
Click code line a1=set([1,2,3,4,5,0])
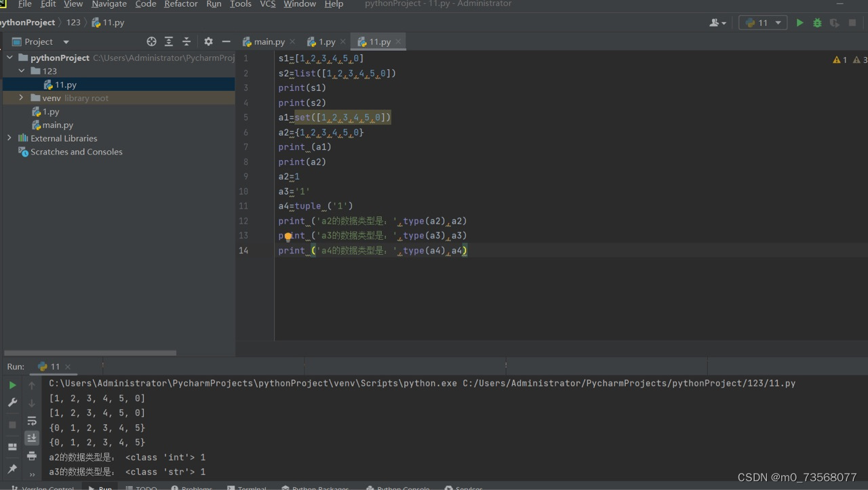click(334, 118)
